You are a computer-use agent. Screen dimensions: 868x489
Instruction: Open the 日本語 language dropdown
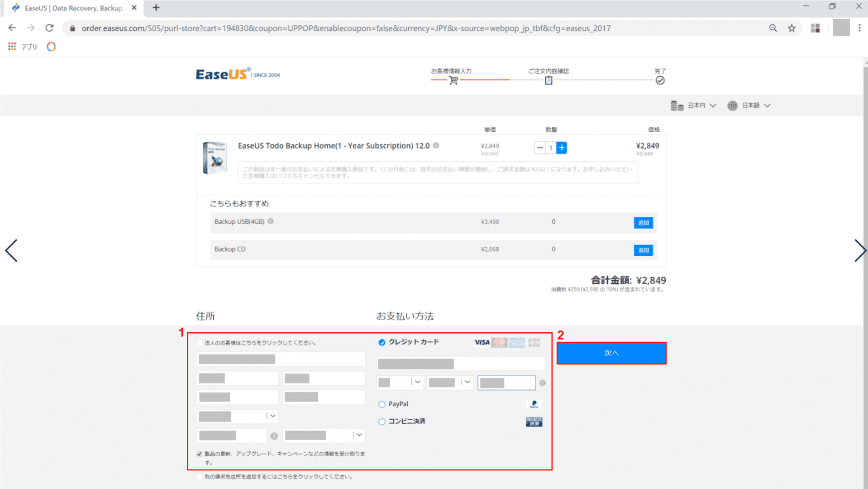pos(749,105)
